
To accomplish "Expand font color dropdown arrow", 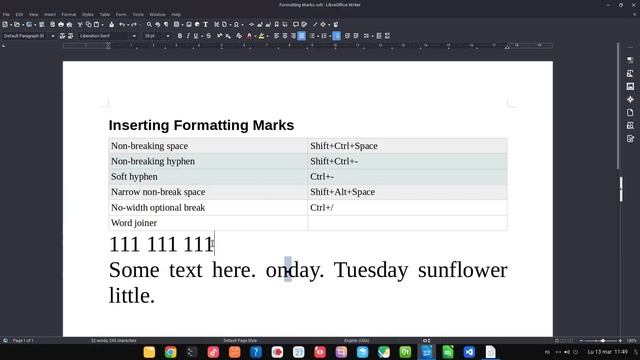I will 255,36.
